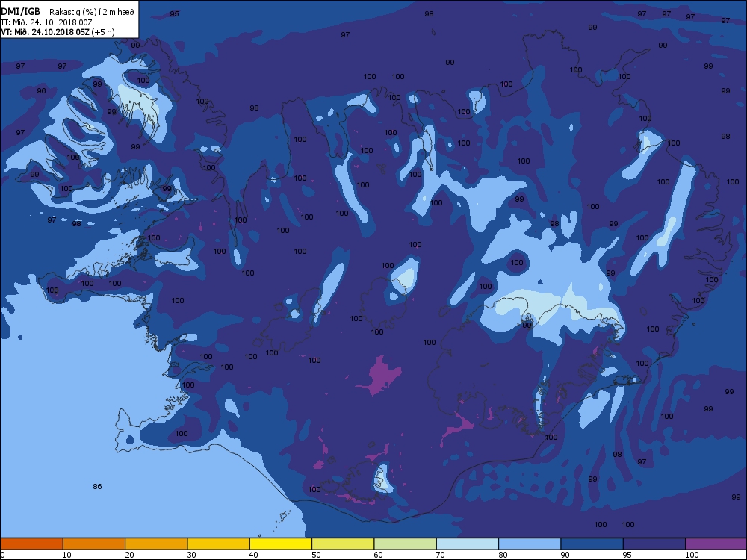The width and height of the screenshot is (747, 560).
Task: Click the amber 20–30 legend color block
Action: [156, 544]
